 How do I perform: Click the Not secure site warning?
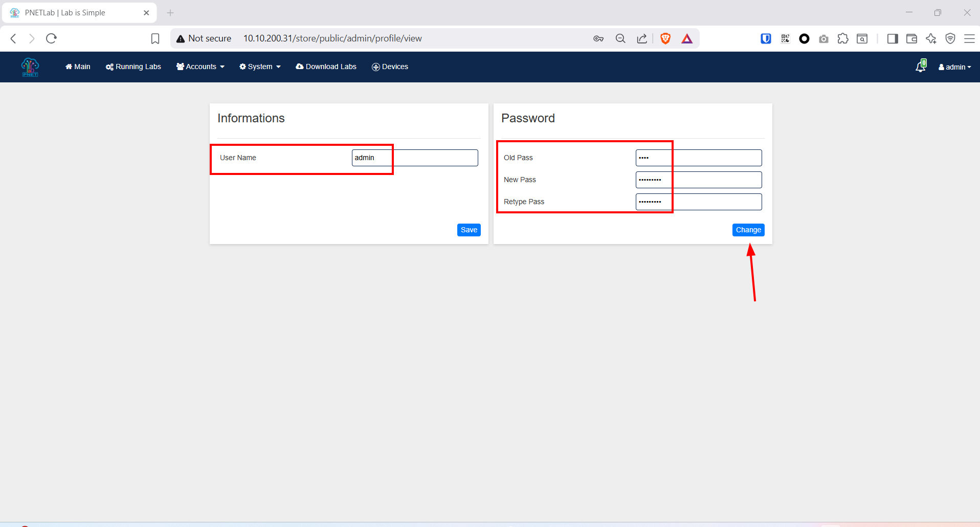click(x=204, y=39)
